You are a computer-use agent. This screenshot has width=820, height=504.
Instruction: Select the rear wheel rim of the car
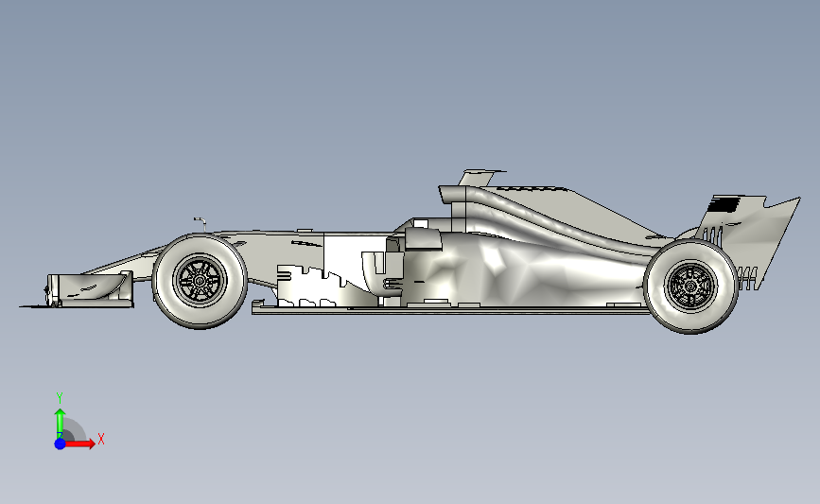click(x=690, y=286)
